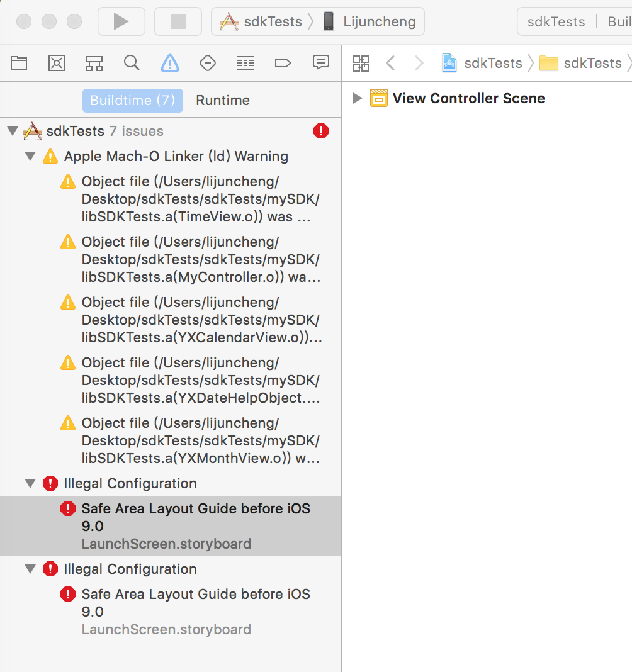Select the last Safe Area Layout Guide error
The width and height of the screenshot is (632, 672).
tap(171, 612)
